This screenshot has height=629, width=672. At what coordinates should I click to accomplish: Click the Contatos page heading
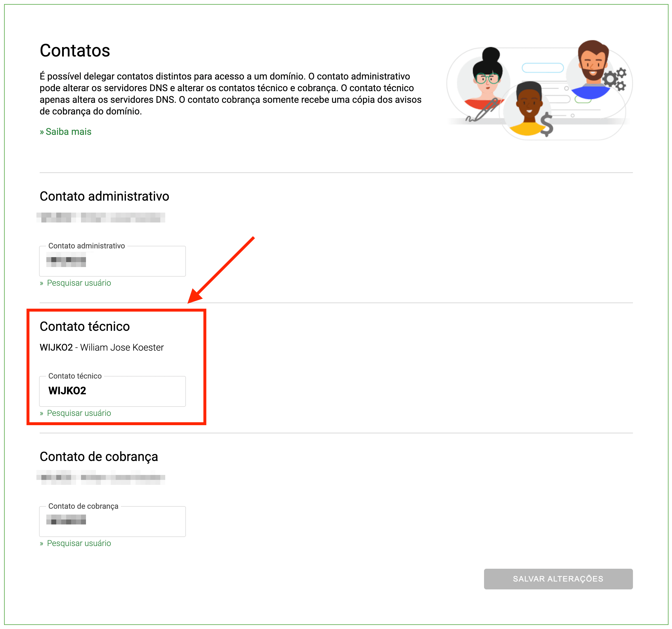75,51
